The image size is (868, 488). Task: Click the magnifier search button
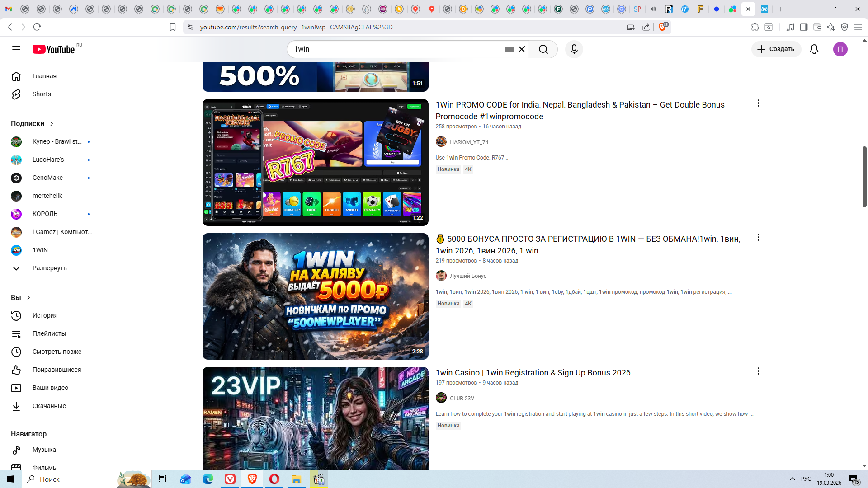tap(543, 49)
